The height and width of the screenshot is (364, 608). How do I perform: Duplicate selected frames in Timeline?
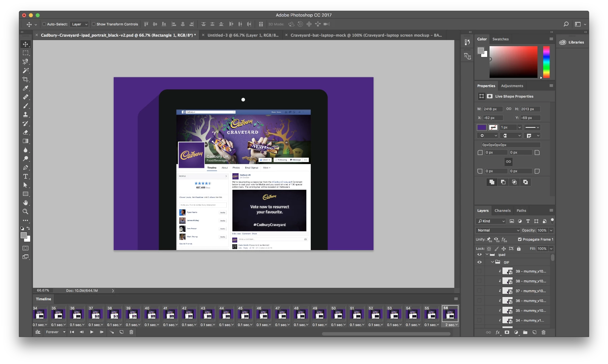(x=121, y=332)
